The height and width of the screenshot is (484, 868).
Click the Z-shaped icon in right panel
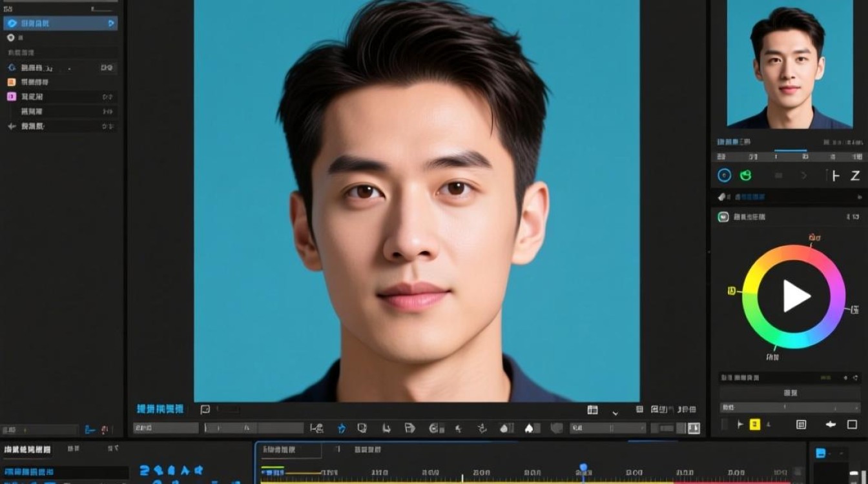coord(855,176)
